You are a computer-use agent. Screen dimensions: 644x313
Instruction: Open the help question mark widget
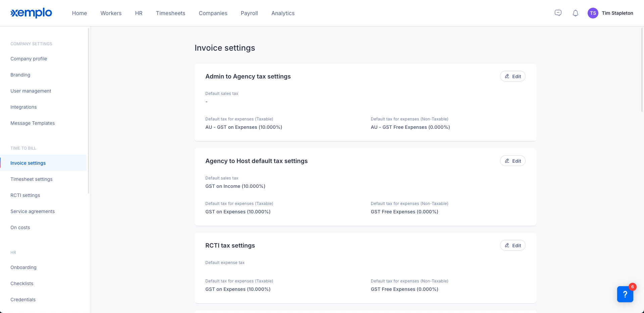coord(625,294)
